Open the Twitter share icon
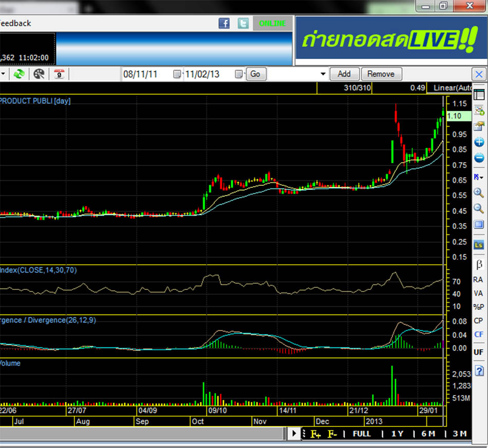This screenshot has height=448, width=488. click(x=243, y=23)
